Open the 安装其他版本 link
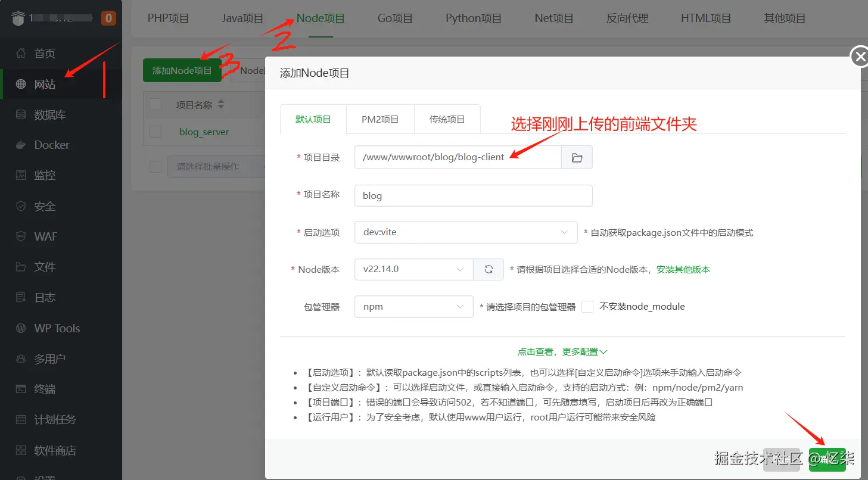 (683, 269)
